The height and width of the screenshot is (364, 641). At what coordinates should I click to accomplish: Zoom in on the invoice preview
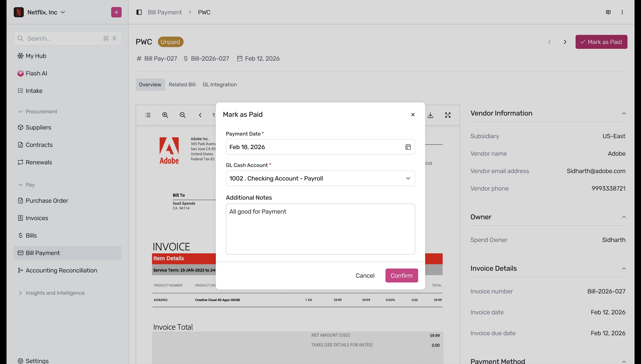pyautogui.click(x=165, y=115)
